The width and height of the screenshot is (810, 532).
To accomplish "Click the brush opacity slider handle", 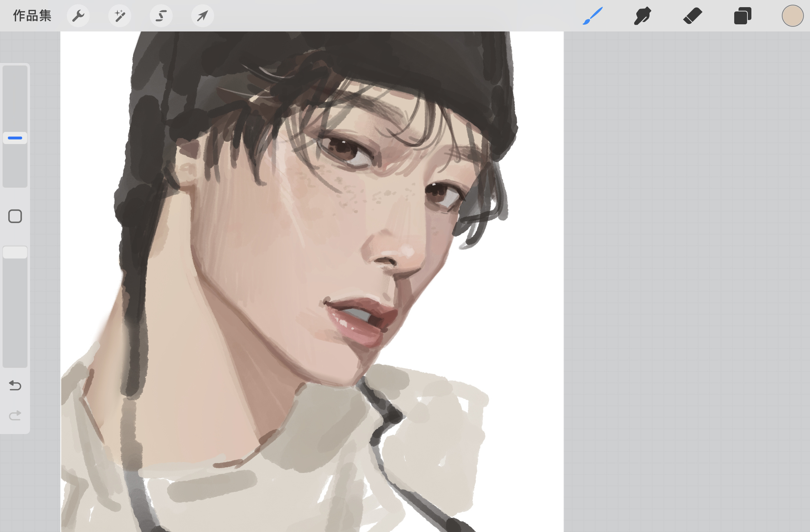I will (15, 252).
